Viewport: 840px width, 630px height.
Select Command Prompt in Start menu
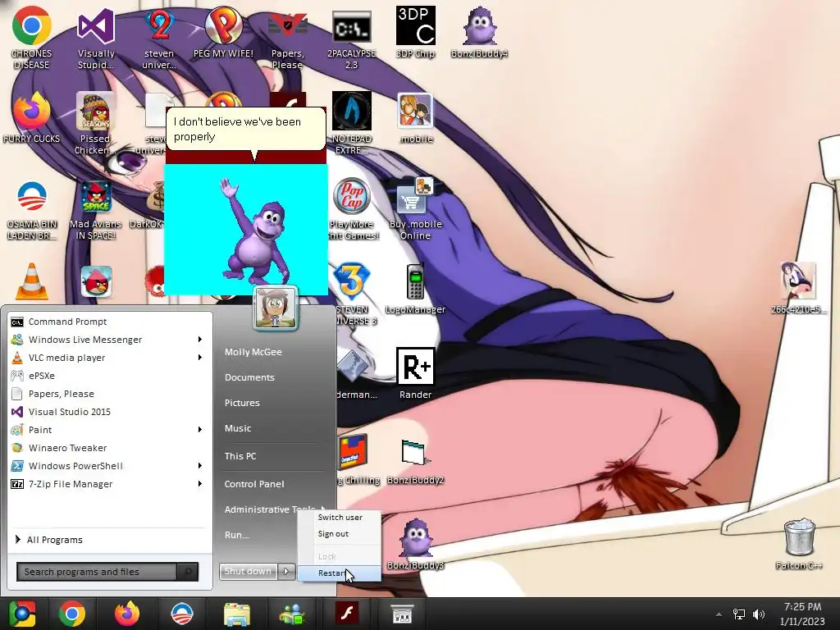111,322
